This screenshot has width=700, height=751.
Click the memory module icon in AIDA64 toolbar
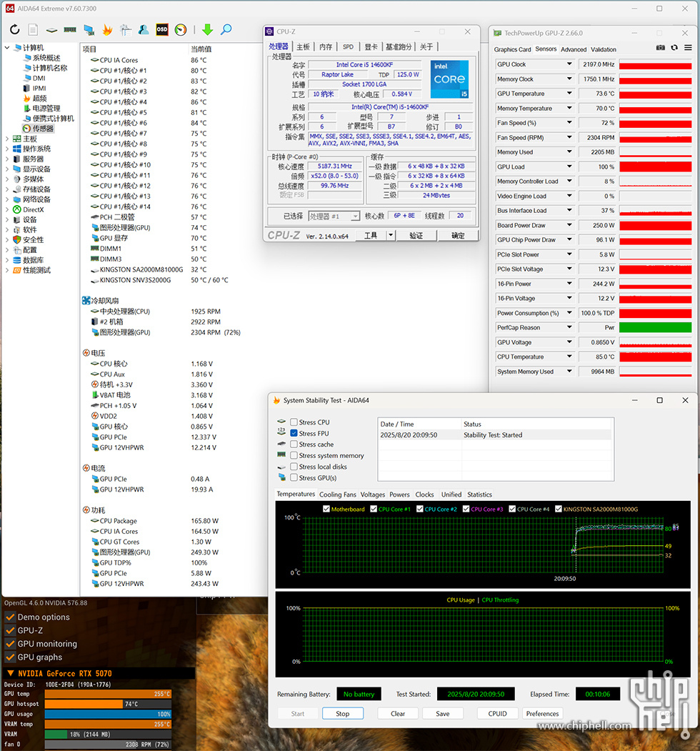[x=70, y=30]
